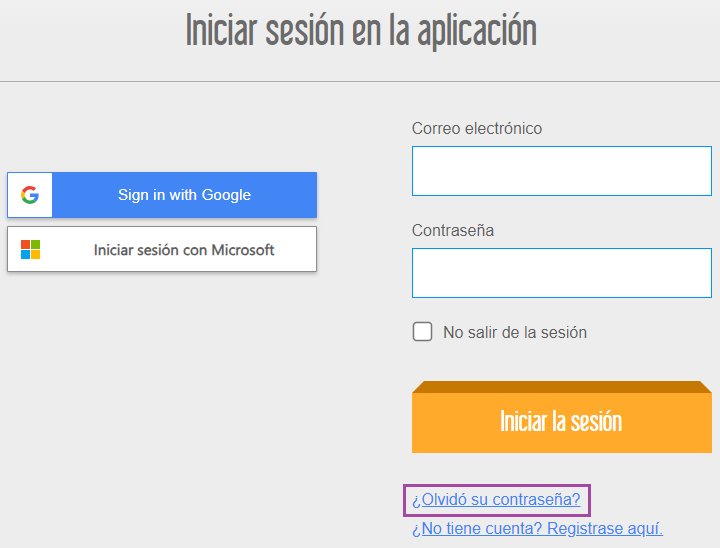Focus the Correo electrónico input field

tap(561, 171)
